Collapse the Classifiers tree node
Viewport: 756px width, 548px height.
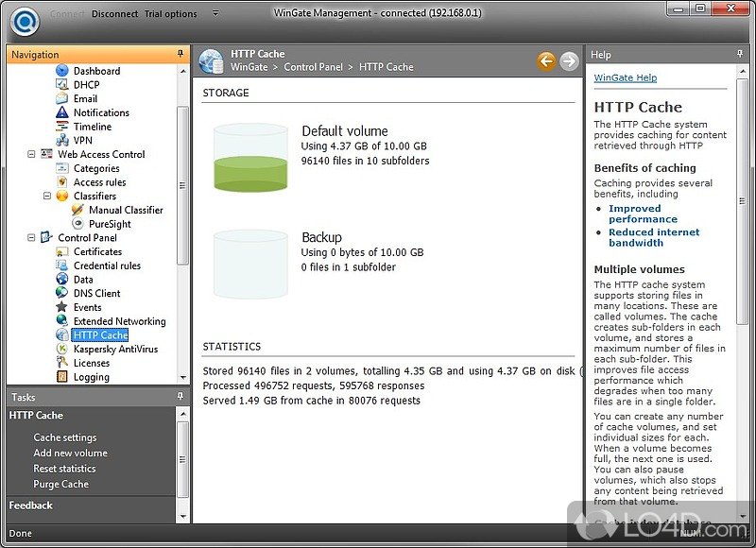point(47,196)
